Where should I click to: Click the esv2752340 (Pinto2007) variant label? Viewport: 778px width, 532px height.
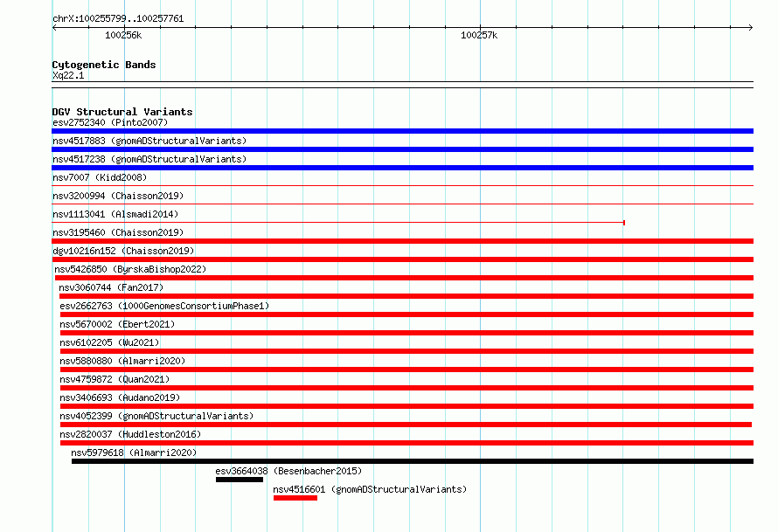tap(110, 122)
